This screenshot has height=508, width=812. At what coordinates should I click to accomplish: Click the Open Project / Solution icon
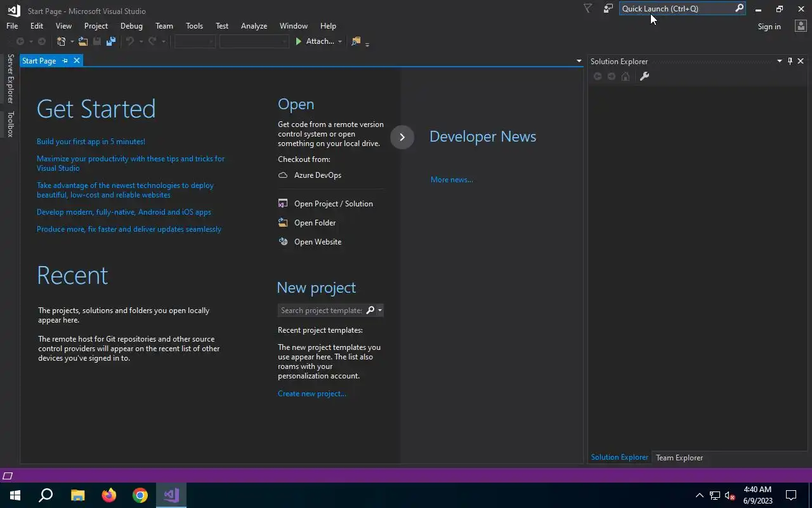pyautogui.click(x=283, y=204)
